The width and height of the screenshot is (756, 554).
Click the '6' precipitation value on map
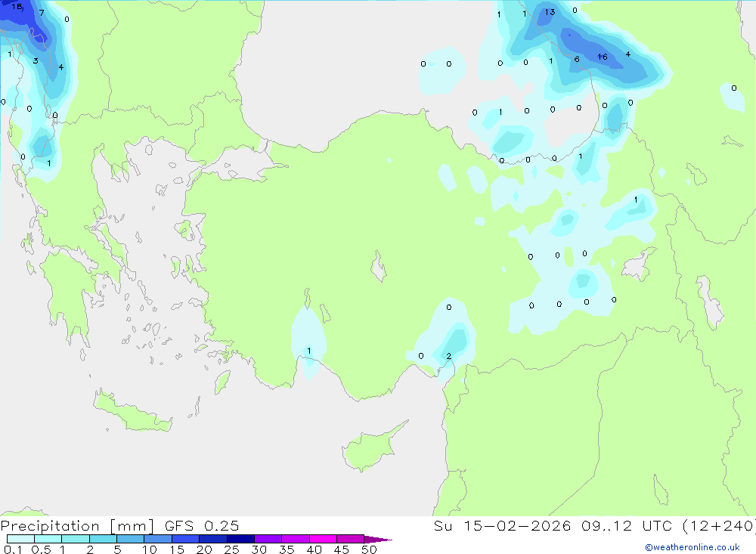click(x=577, y=59)
